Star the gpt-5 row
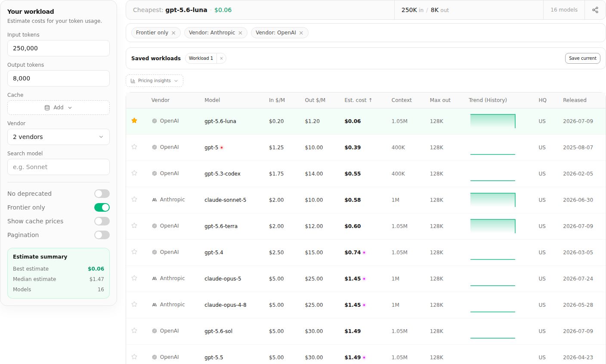Screen dimensions: 606x364 point(134,147)
